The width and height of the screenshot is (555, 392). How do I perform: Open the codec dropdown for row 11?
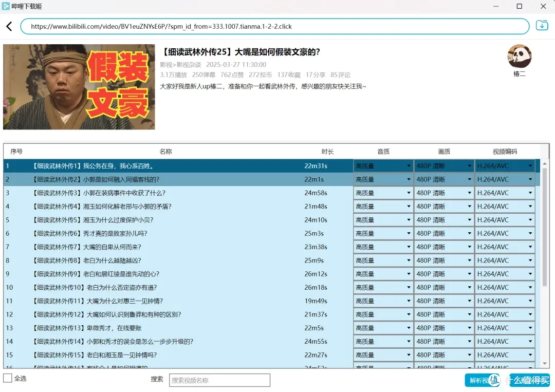click(505, 301)
